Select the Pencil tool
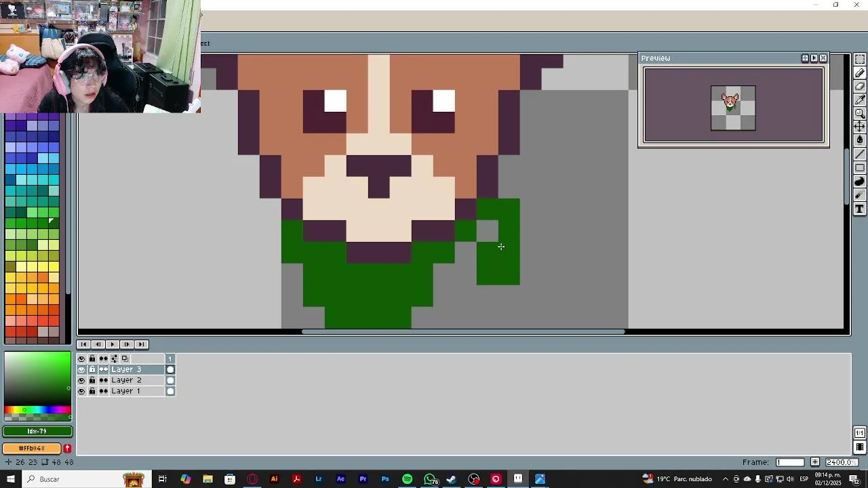The image size is (868, 488). pyautogui.click(x=860, y=73)
